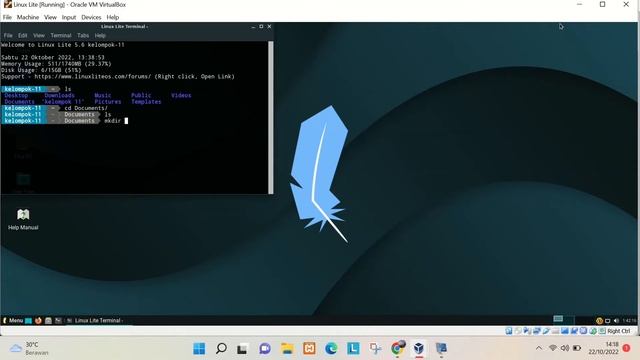Click the Linux panel clock

click(629, 320)
